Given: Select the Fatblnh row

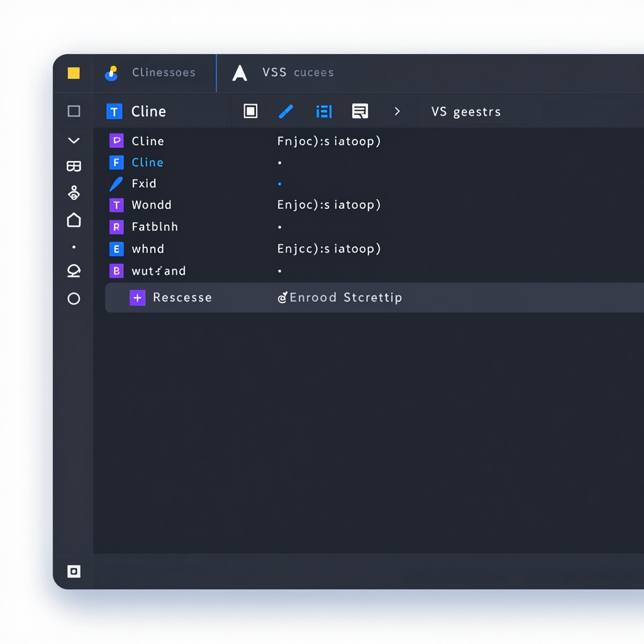Looking at the screenshot, I should coord(155,226).
